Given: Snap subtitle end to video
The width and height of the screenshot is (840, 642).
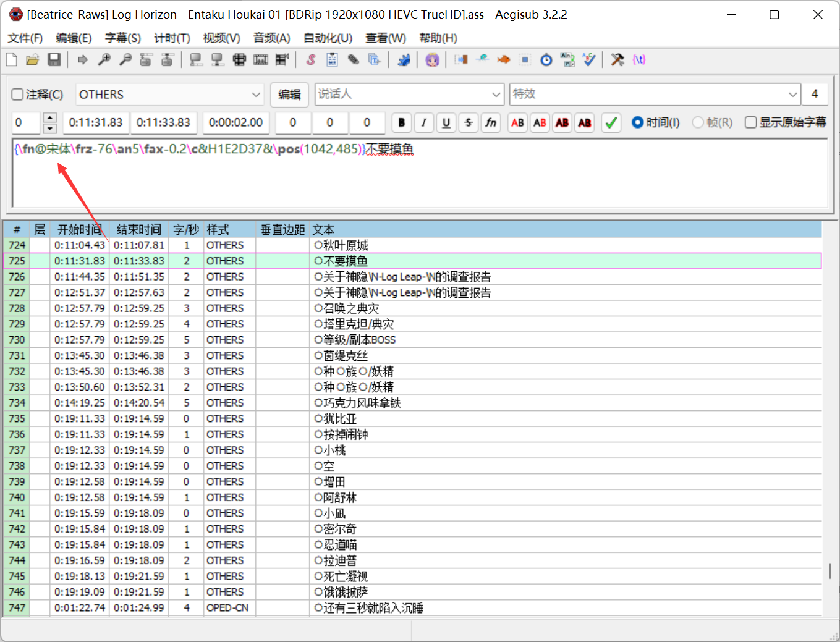Looking at the screenshot, I should click(x=218, y=60).
